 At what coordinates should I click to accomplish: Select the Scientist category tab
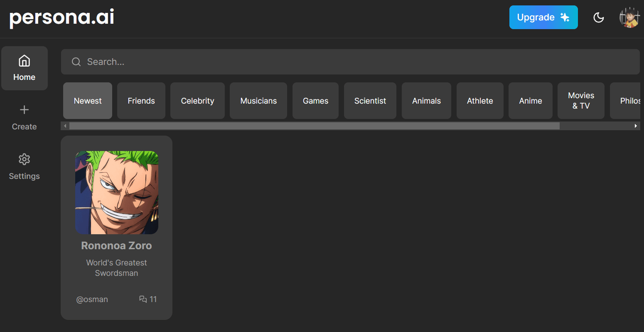tap(370, 101)
